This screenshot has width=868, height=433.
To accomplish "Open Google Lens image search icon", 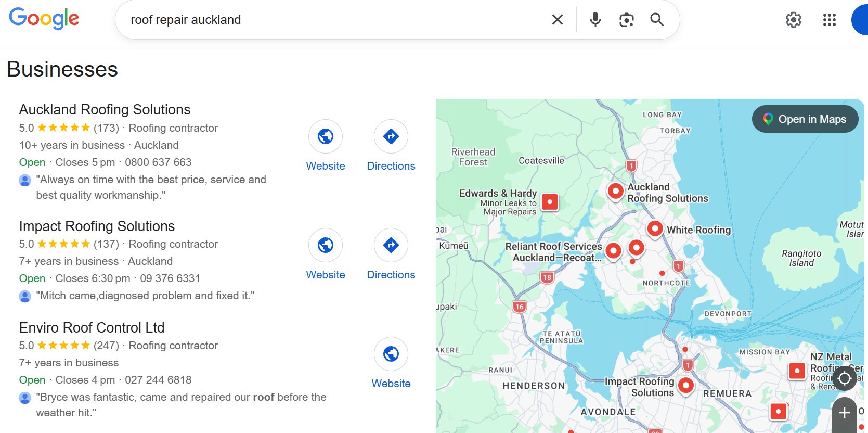I will 626,20.
